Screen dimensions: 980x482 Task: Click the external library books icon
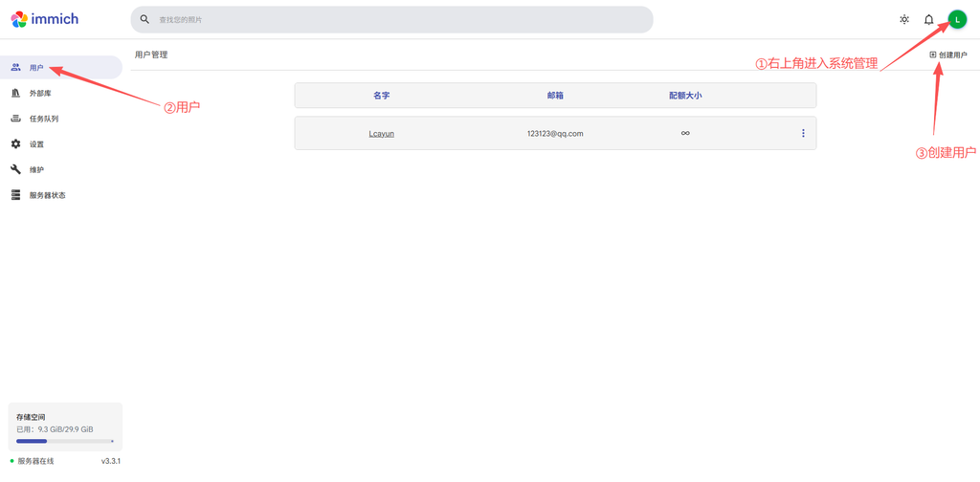(x=15, y=93)
